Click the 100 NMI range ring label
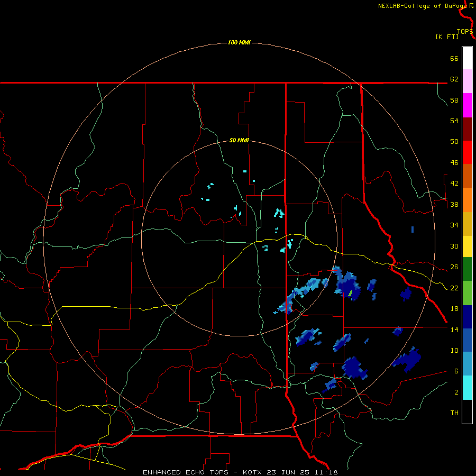 (239, 42)
